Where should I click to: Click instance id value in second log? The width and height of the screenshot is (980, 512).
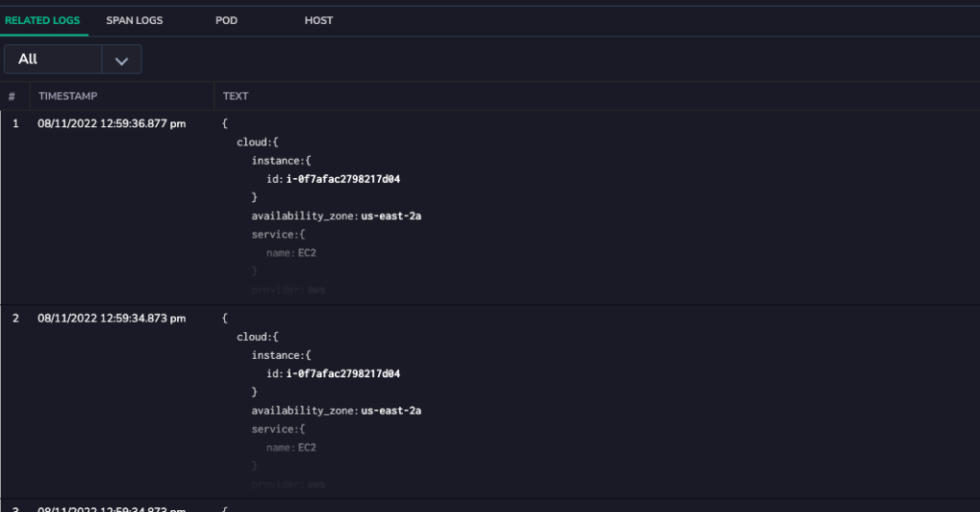pyautogui.click(x=344, y=374)
